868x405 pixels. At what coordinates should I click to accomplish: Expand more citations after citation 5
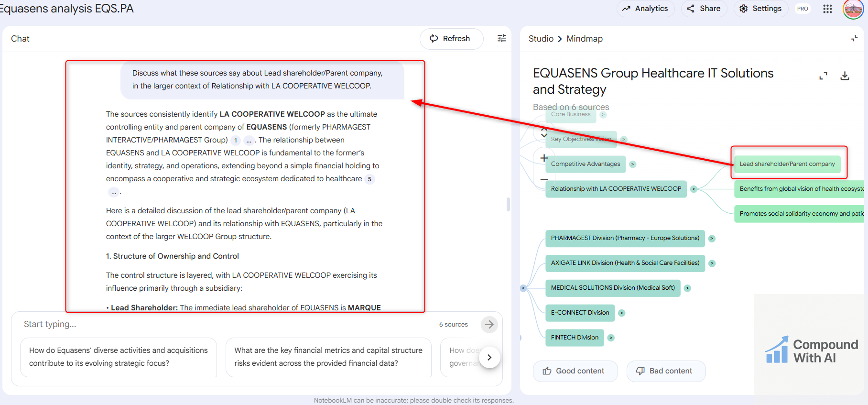click(x=114, y=192)
